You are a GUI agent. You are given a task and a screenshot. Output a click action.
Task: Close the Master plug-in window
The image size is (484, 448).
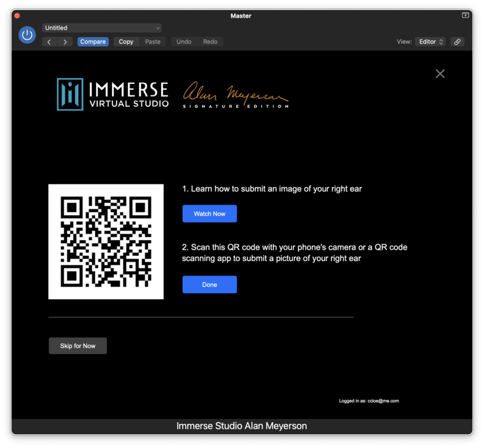click(x=18, y=16)
